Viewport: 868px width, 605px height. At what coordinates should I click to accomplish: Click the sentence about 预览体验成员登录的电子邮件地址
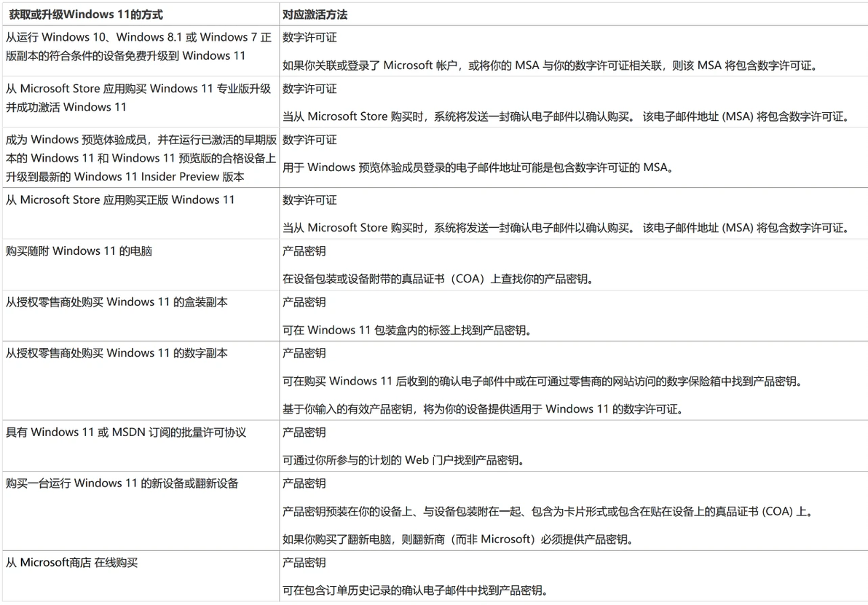(x=478, y=167)
